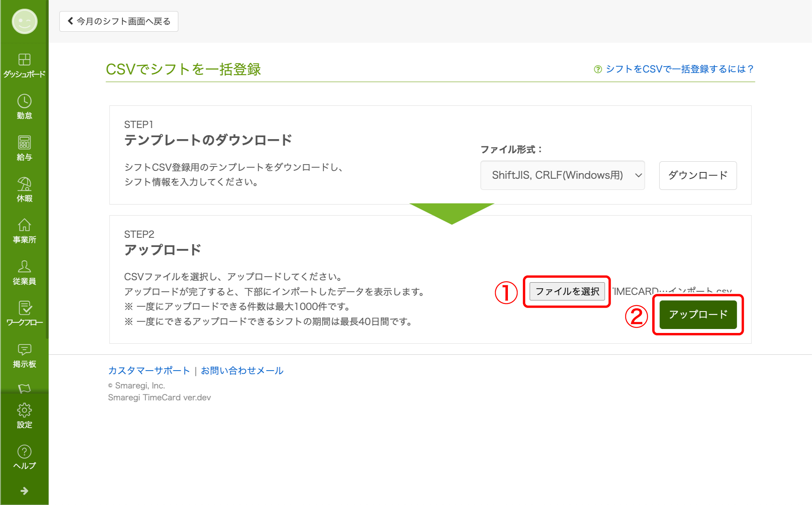Click the CSVでシフトを一括登録 heading
The image size is (812, 505).
click(x=184, y=69)
